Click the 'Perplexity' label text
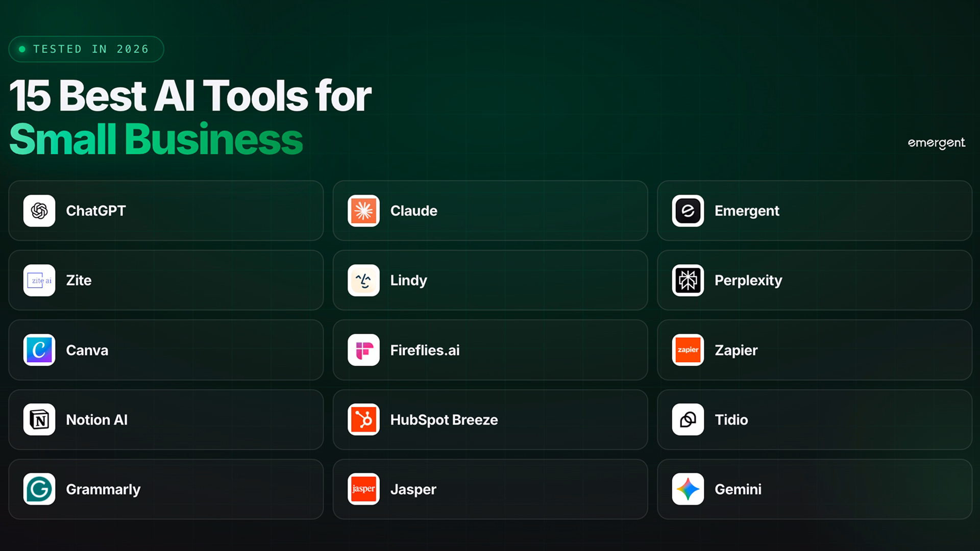The image size is (980, 551). tap(748, 281)
